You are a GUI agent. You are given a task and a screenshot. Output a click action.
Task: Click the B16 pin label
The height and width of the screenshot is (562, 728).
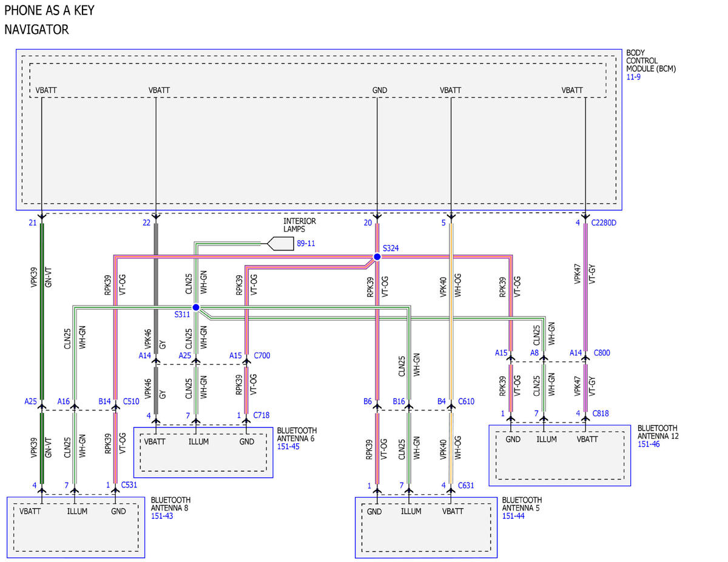pos(399,401)
